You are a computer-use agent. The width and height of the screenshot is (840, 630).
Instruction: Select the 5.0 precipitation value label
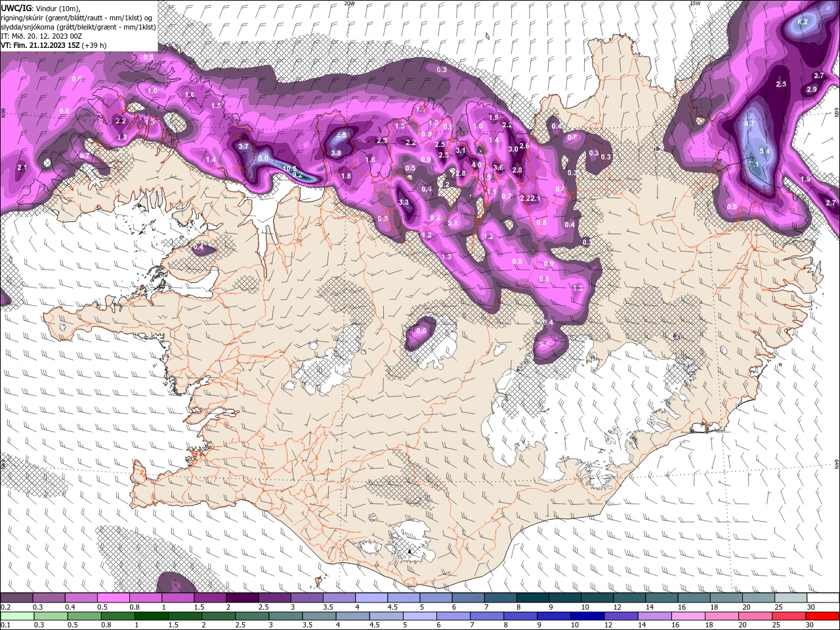pos(263,158)
